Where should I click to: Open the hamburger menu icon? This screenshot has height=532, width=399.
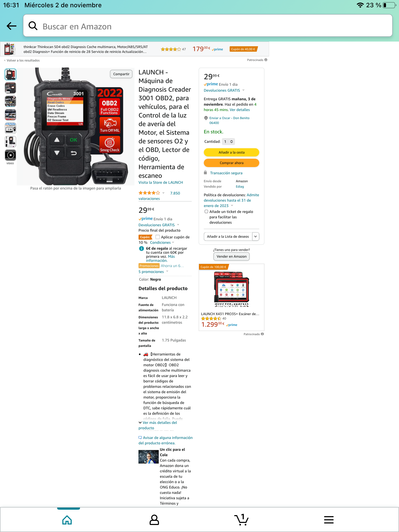pos(329,520)
